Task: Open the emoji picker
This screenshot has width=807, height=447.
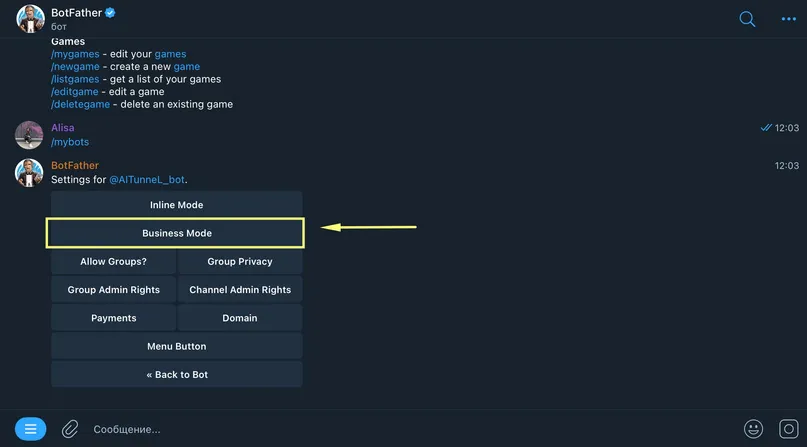Action: point(753,428)
